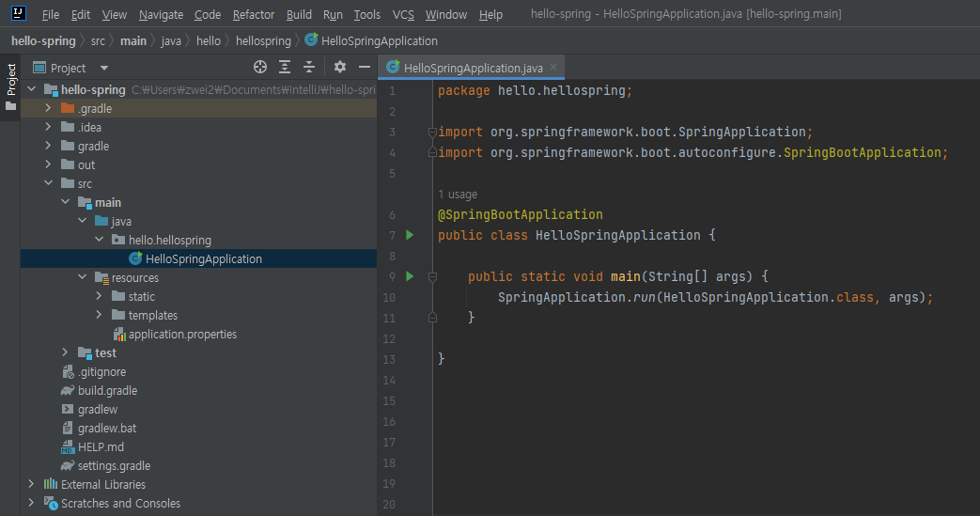Collapse the src folder
Viewport: 980px width, 516px height.
(x=48, y=183)
